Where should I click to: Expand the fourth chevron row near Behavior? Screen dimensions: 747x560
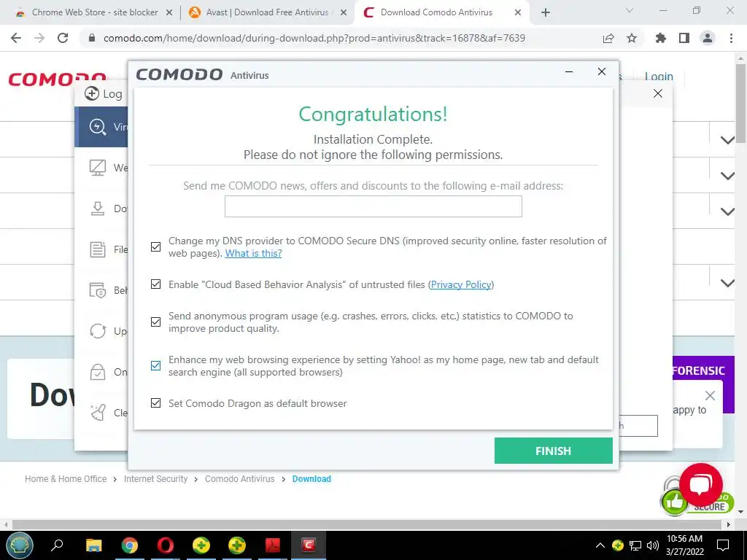(727, 283)
